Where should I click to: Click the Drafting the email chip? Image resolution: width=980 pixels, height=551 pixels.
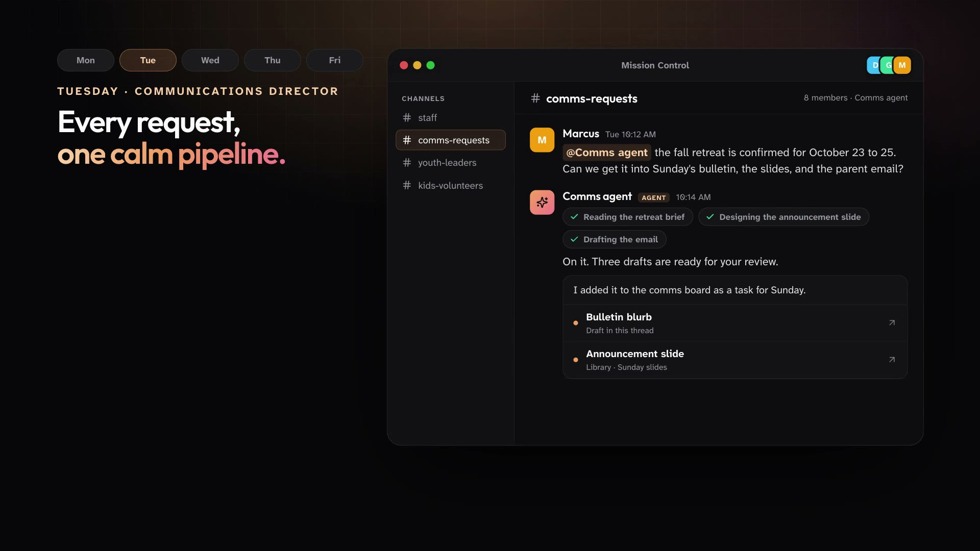[615, 239]
